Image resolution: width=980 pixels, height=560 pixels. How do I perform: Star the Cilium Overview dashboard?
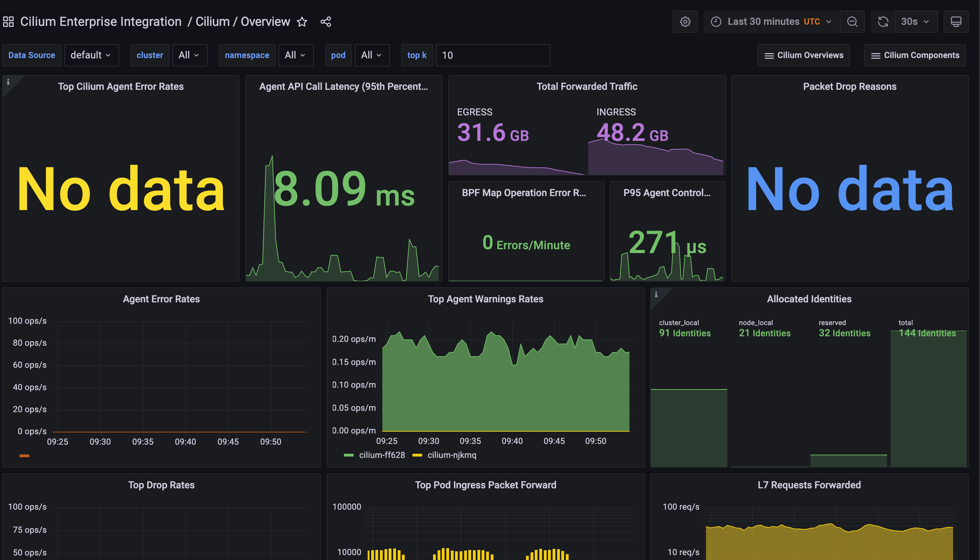302,22
